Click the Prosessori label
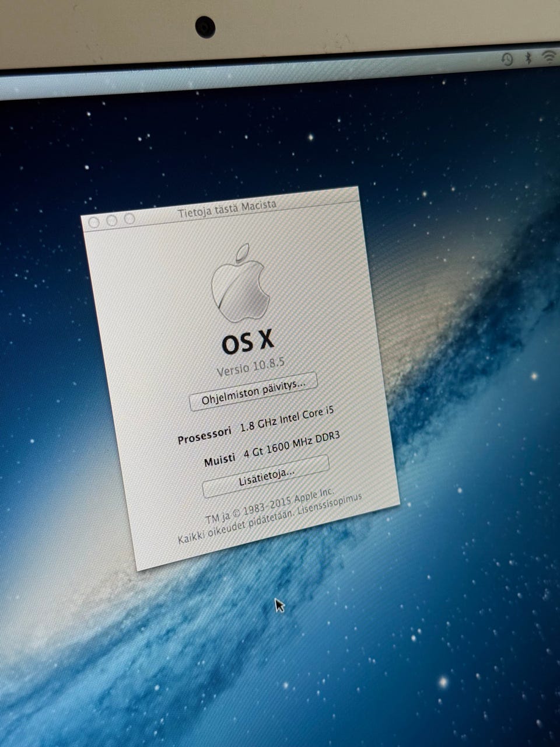 [x=204, y=435]
